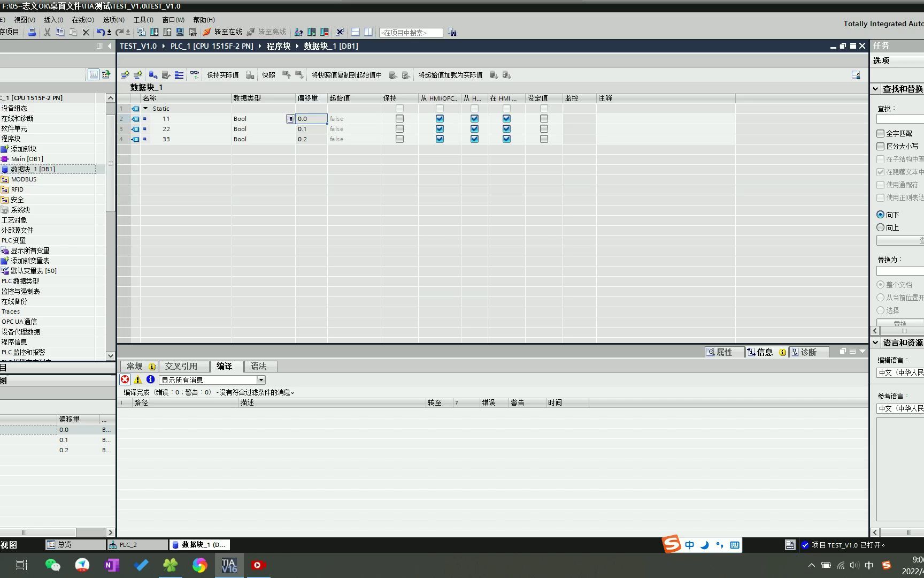This screenshot has width=924, height=578.
Task: Collapse the project tree panel arrow
Action: click(x=110, y=46)
